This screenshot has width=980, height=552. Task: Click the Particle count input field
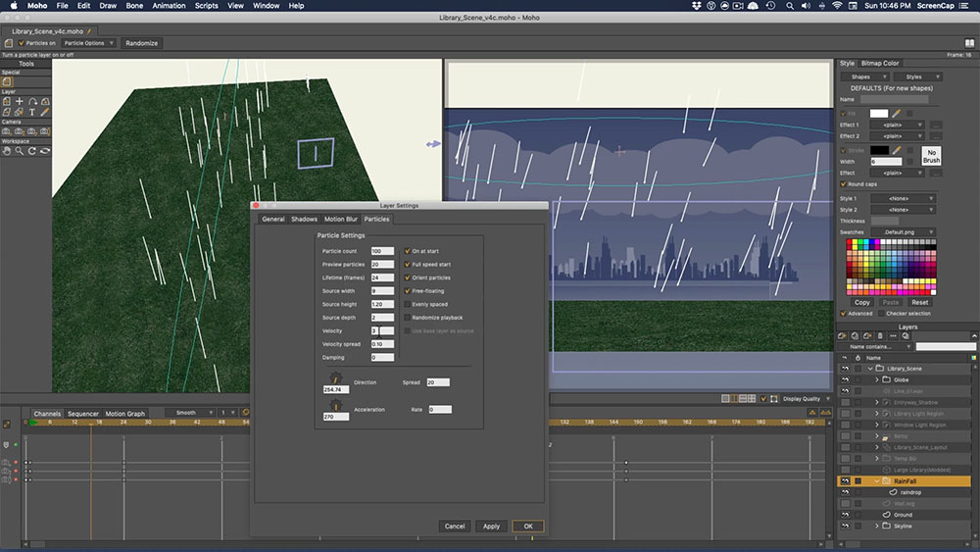click(x=382, y=251)
